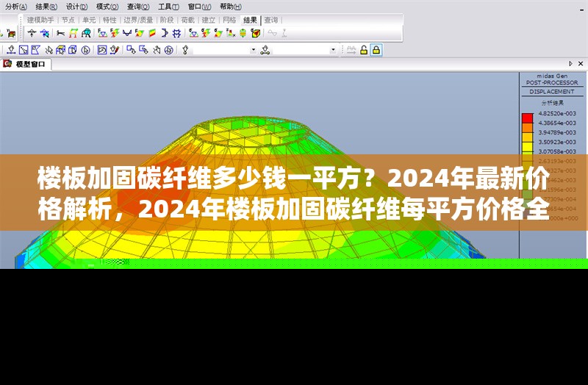Viewport: 588px width, 385px height.
Task: Click the truss force triangle icon
Action: pos(102,33)
